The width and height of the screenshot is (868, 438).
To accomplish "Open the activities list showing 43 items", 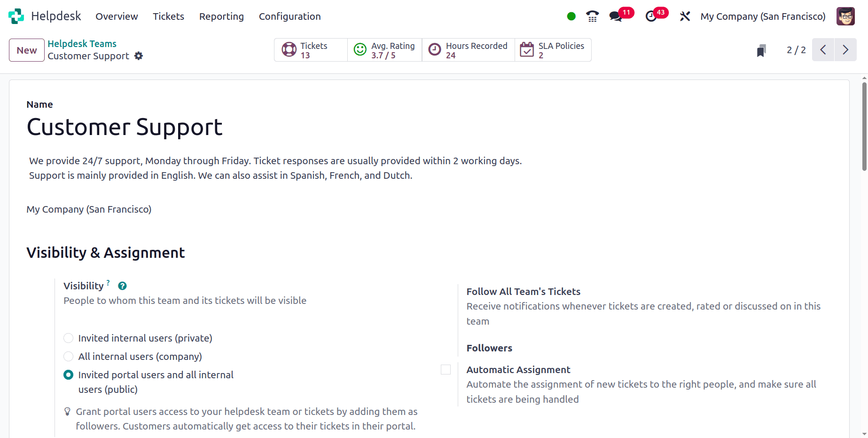I will [652, 16].
